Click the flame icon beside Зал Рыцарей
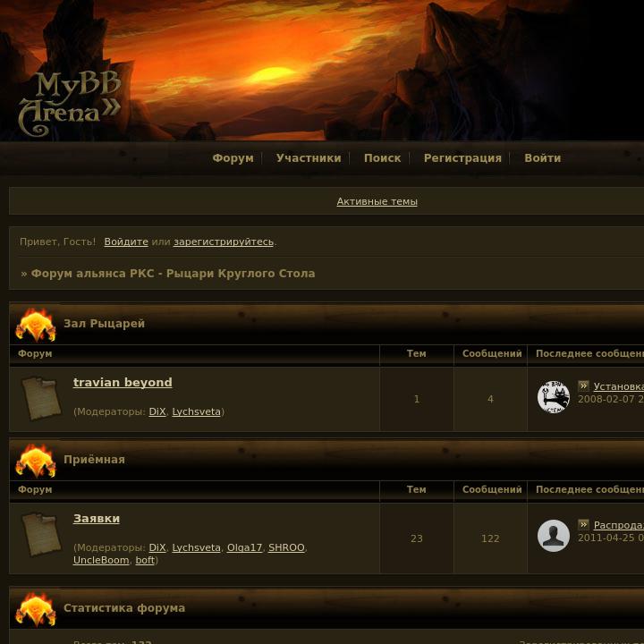The height and width of the screenshot is (644, 644). pos(36,326)
